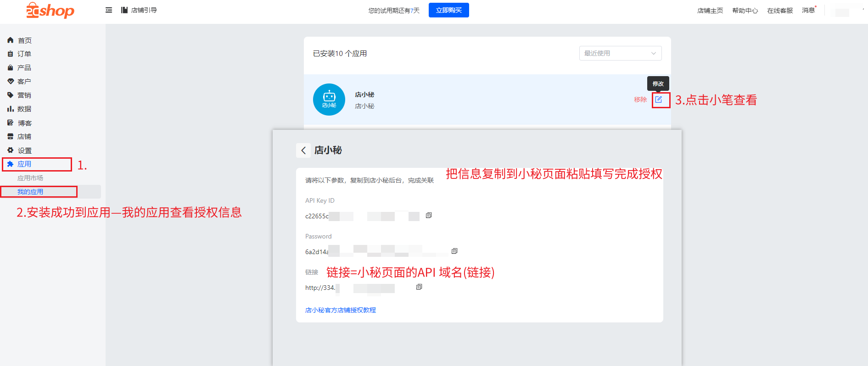
Task: Click the home icon beside 首页
Action: (10, 40)
